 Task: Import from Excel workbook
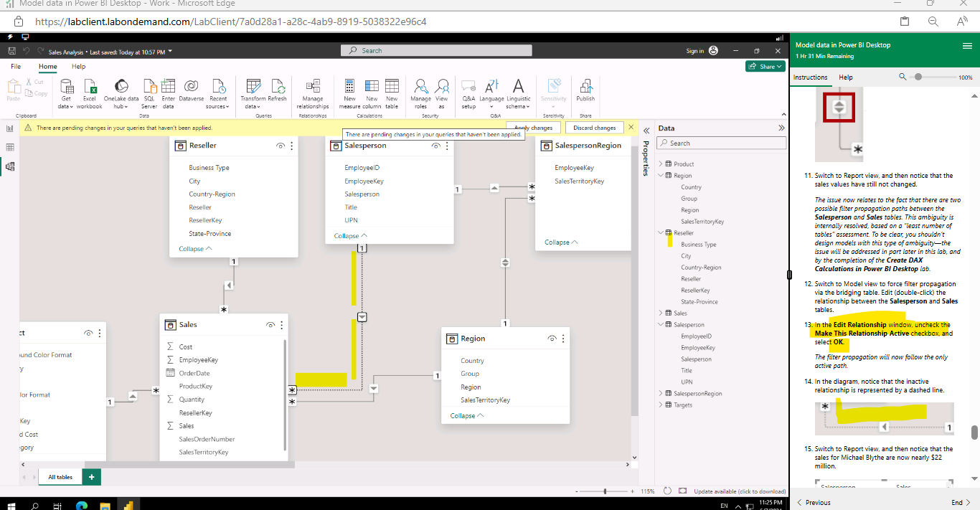[90, 94]
